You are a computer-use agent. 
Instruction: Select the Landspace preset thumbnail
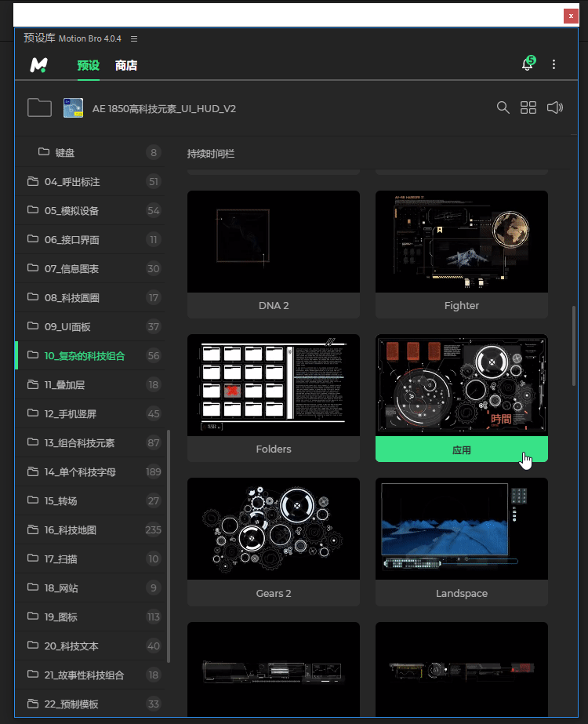click(x=462, y=529)
